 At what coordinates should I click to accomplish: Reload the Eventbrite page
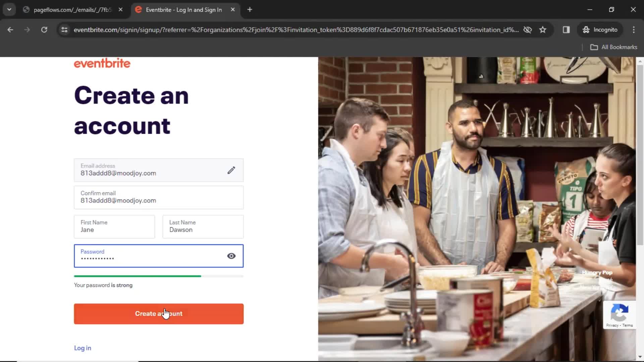tap(44, 30)
